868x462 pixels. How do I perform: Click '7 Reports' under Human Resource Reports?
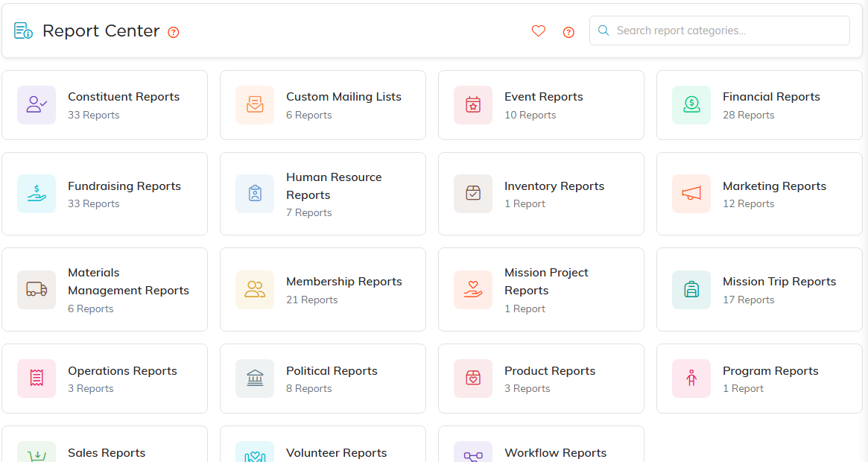(x=309, y=212)
